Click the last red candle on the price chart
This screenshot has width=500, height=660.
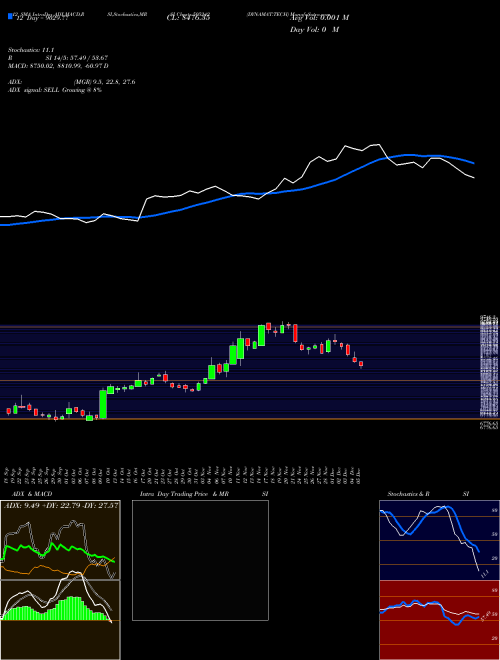point(361,364)
